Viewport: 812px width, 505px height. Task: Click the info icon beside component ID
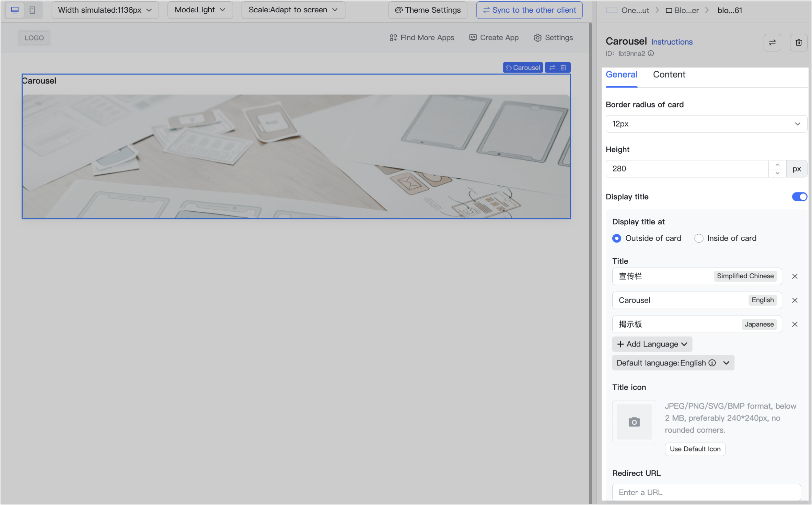click(x=651, y=54)
